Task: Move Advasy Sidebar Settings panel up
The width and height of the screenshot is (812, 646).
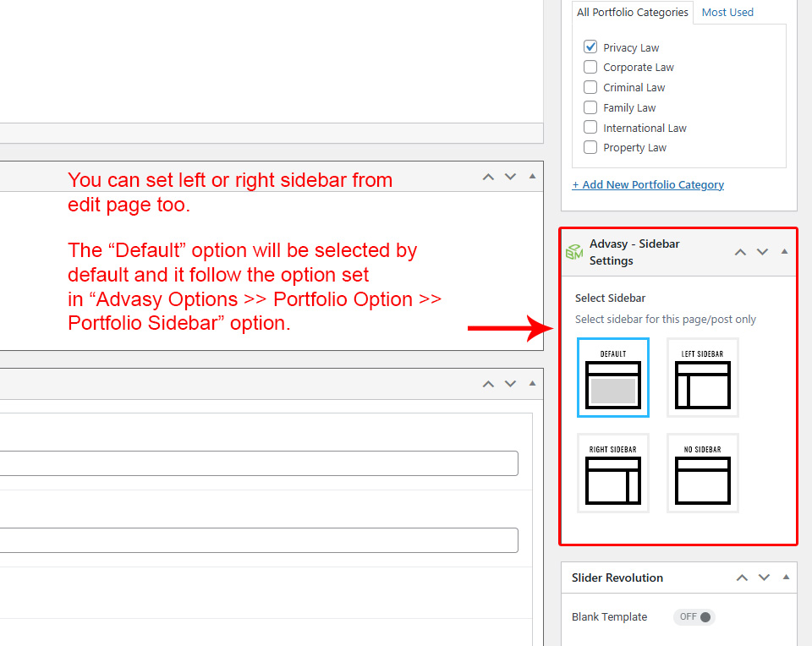Action: coord(740,252)
